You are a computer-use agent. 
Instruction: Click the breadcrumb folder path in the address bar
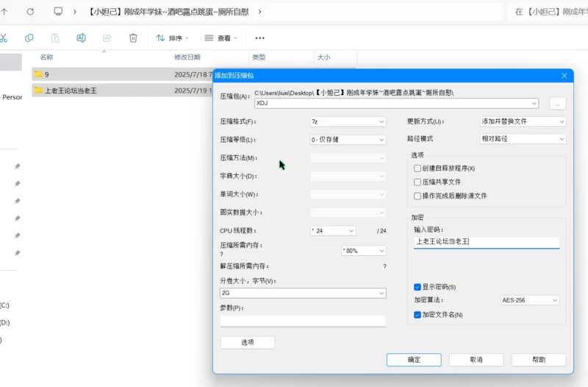[x=168, y=12]
